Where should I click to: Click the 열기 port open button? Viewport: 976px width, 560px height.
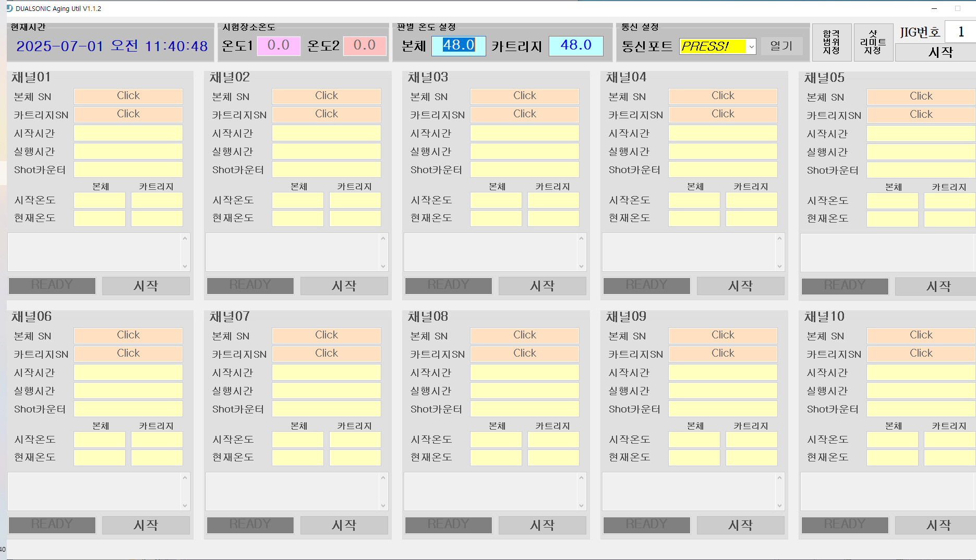pyautogui.click(x=781, y=46)
